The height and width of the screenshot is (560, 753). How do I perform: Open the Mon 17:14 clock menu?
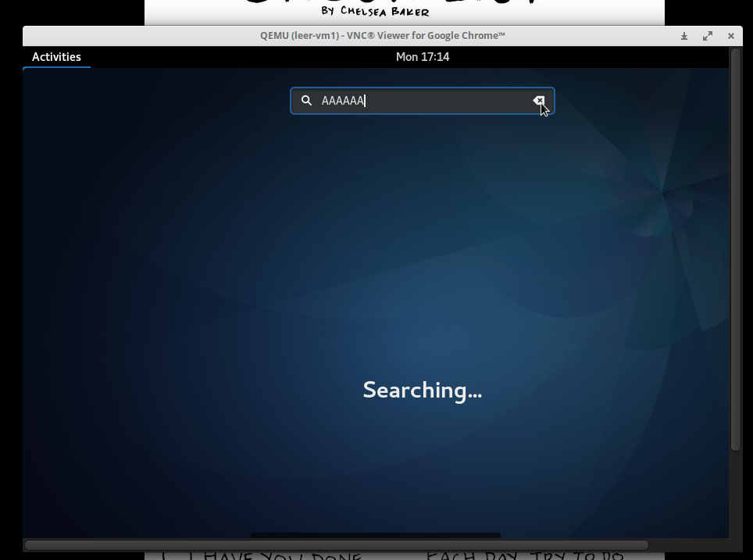coord(422,57)
